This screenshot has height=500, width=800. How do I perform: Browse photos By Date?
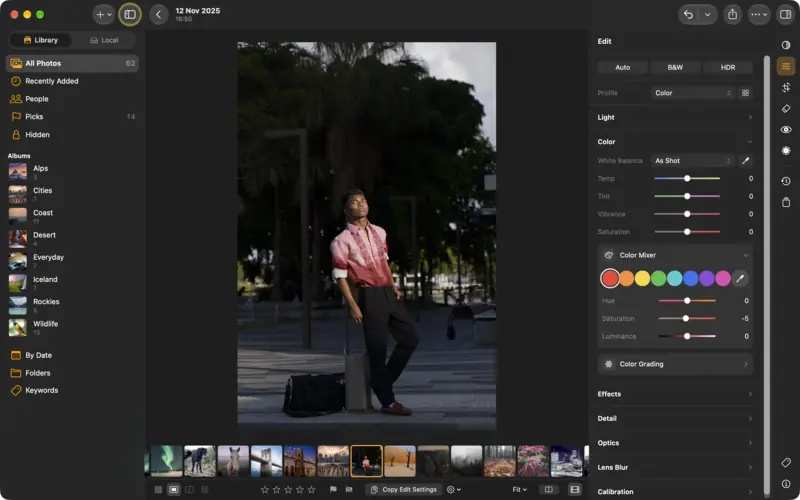(x=72, y=355)
